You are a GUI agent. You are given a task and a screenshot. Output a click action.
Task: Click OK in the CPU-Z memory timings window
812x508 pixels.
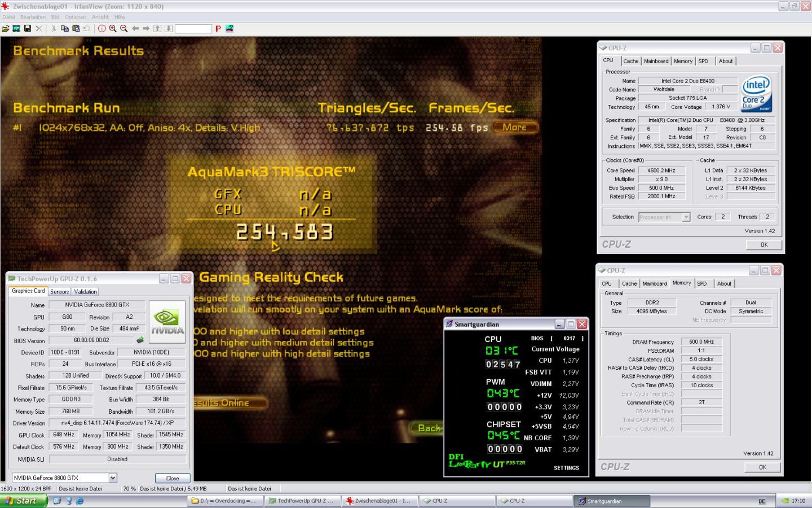pos(762,467)
